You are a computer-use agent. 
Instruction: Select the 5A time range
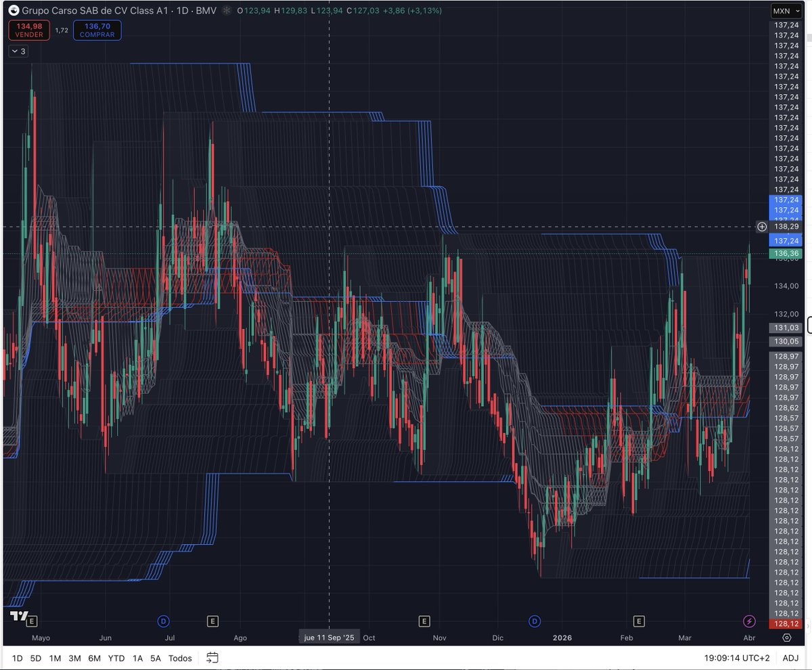pyautogui.click(x=156, y=658)
